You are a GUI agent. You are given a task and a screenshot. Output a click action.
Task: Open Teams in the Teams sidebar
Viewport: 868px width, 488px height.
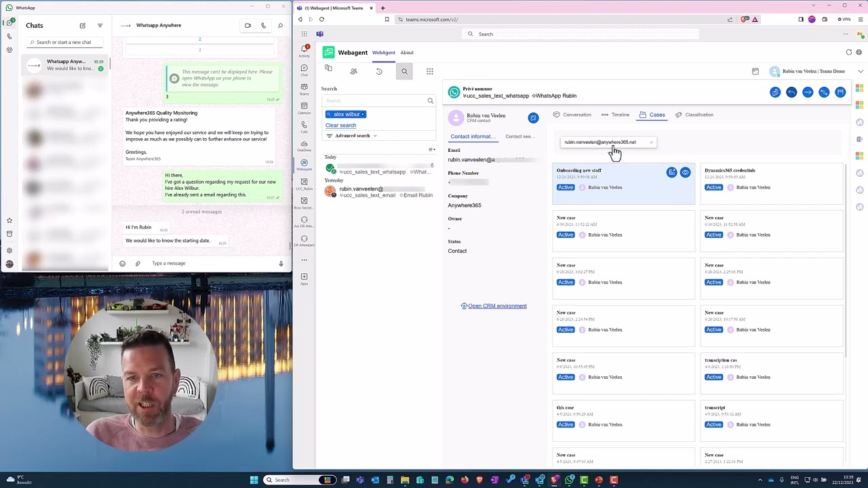tap(304, 89)
